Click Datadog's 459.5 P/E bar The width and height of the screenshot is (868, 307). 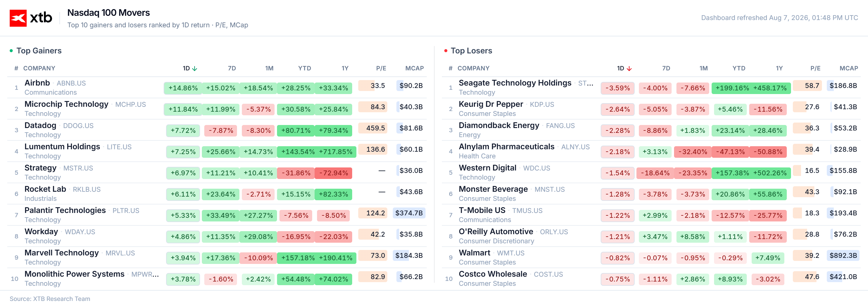(372, 128)
